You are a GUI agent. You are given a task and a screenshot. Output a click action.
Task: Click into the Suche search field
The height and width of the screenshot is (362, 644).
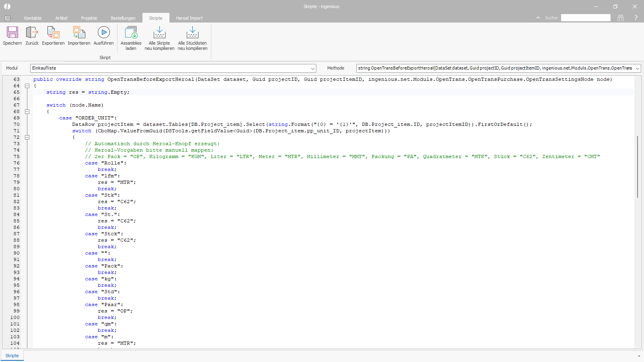coord(586,18)
